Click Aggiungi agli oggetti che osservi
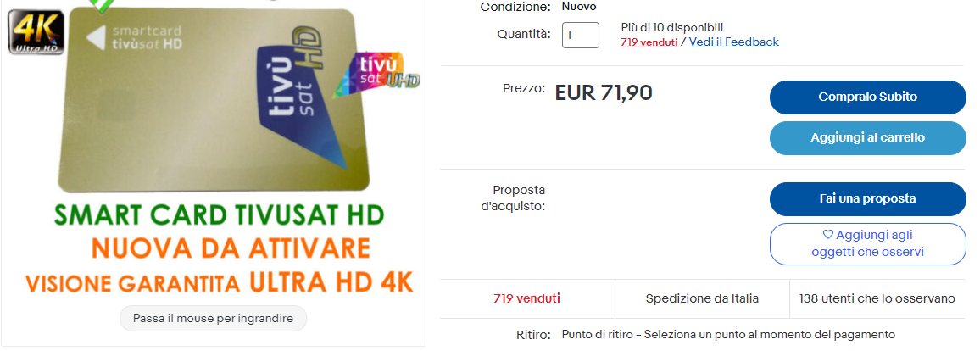 coord(867,243)
